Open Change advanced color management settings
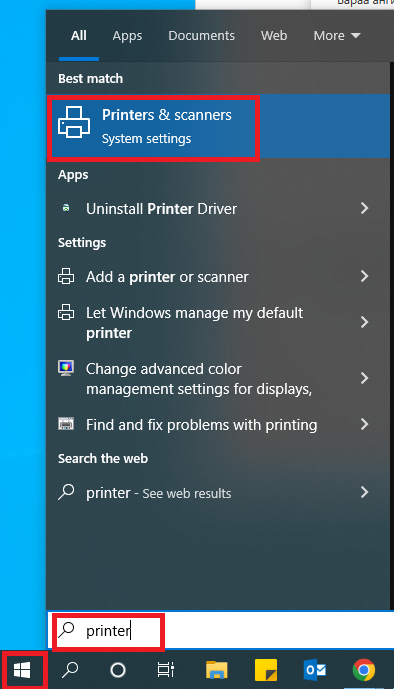 218,378
